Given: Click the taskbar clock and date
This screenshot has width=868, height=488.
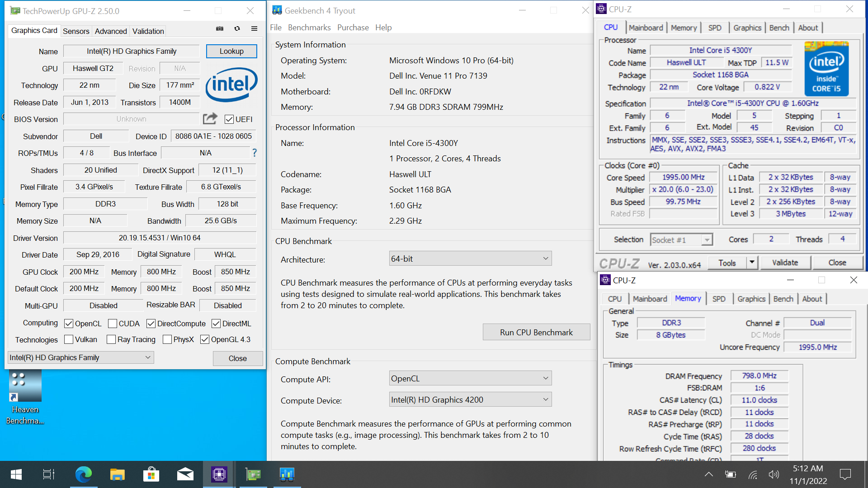Looking at the screenshot, I should coord(808,474).
